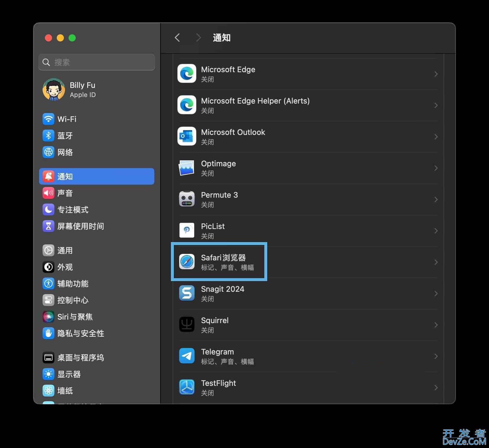The width and height of the screenshot is (489, 448).
Task: Open the 控制中心 label
Action: 73,300
